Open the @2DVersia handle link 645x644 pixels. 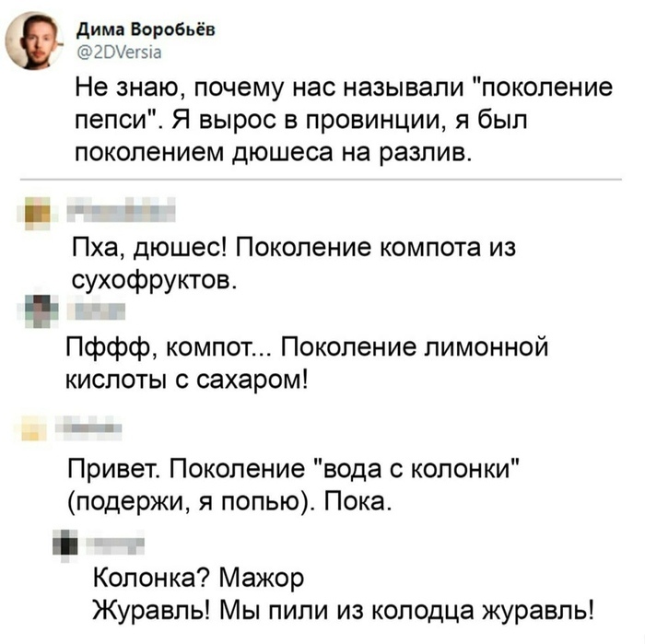[x=120, y=53]
